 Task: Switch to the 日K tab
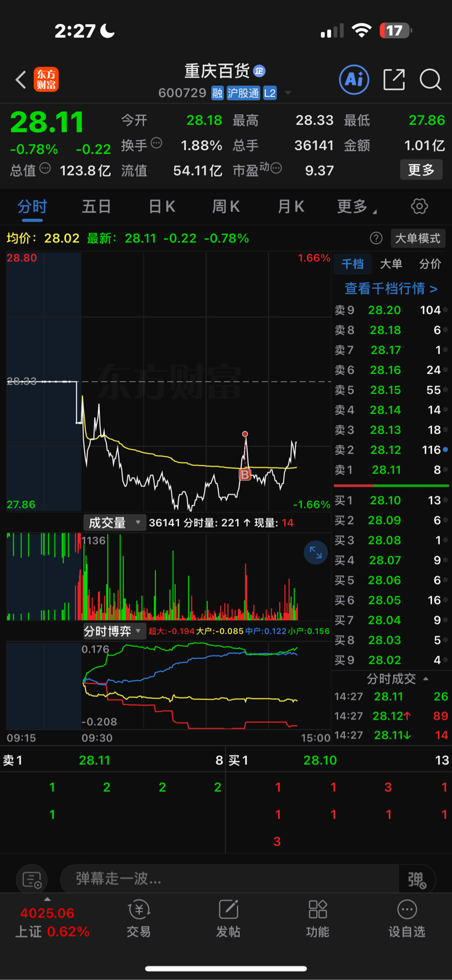[x=161, y=207]
